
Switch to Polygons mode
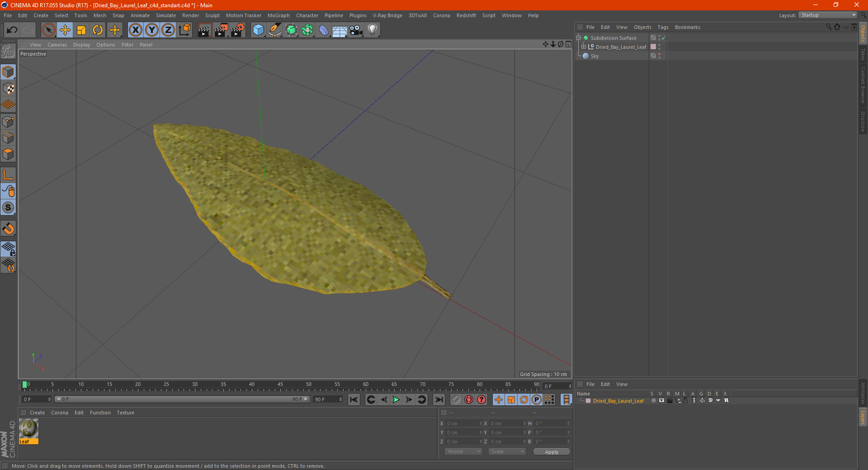click(8, 154)
